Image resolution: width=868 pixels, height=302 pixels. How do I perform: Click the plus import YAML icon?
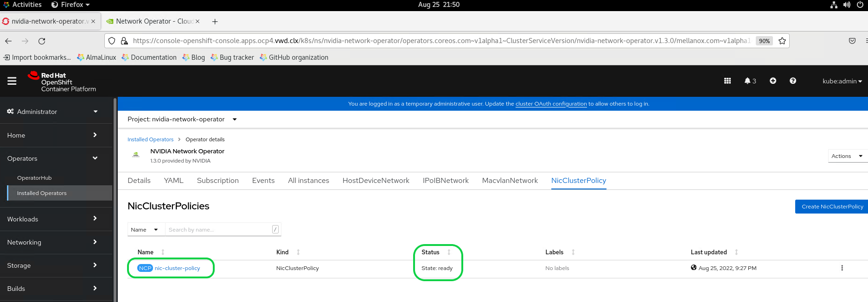coord(773,81)
